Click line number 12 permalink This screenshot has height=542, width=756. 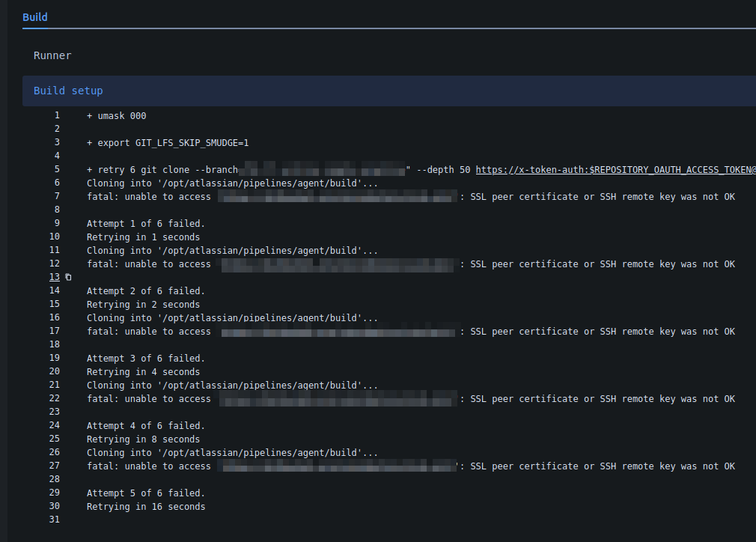[x=55, y=264]
